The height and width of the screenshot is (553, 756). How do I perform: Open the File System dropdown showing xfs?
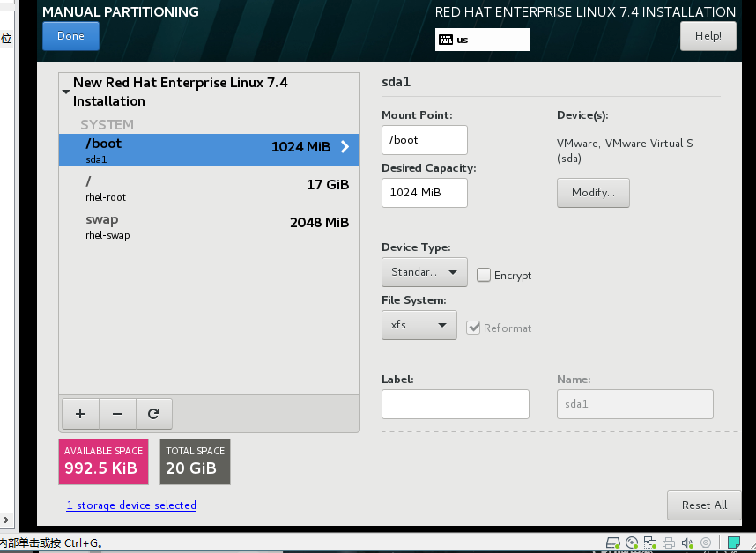click(x=419, y=325)
